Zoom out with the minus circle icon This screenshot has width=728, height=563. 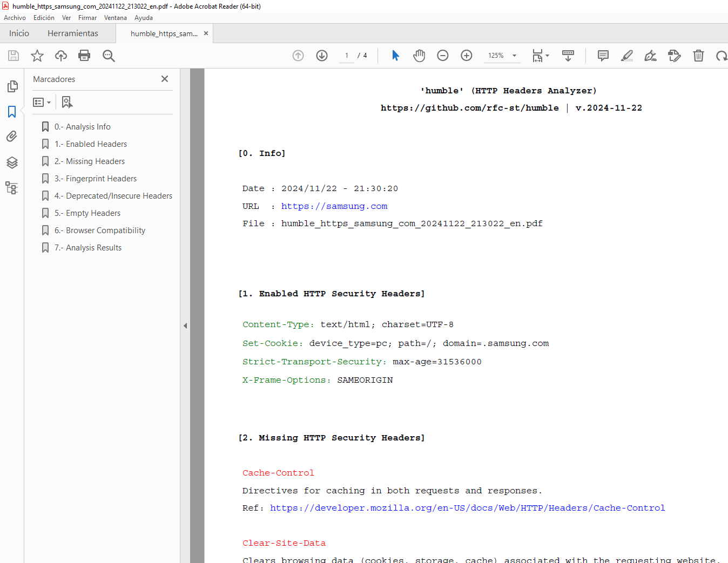coord(443,56)
